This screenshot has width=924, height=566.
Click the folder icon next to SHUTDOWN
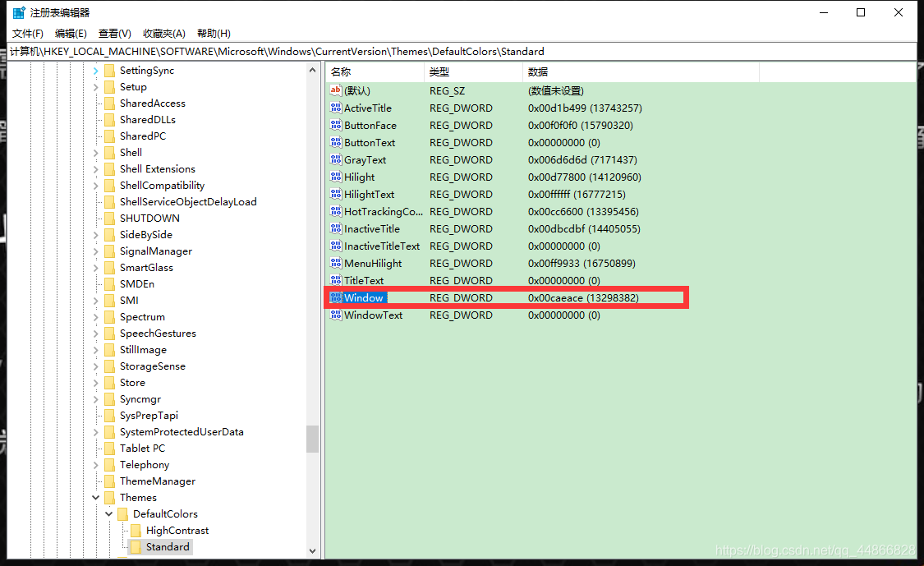[x=109, y=219]
